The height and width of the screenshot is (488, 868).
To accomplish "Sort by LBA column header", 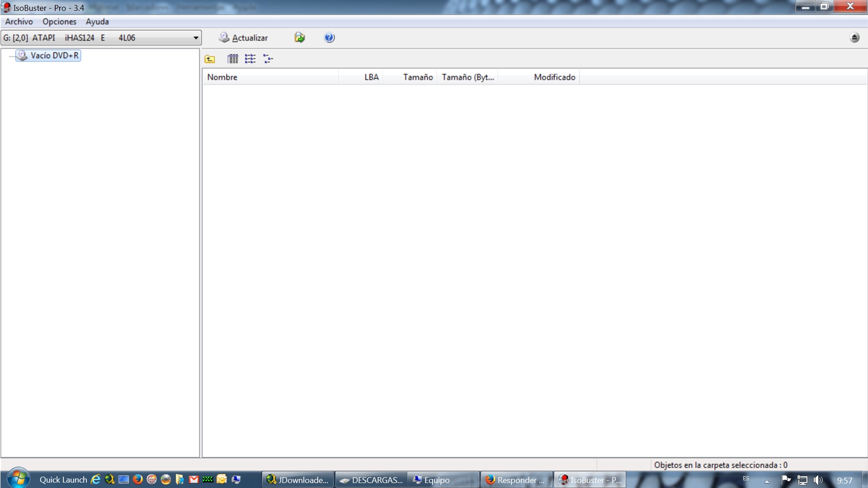I will click(x=361, y=77).
